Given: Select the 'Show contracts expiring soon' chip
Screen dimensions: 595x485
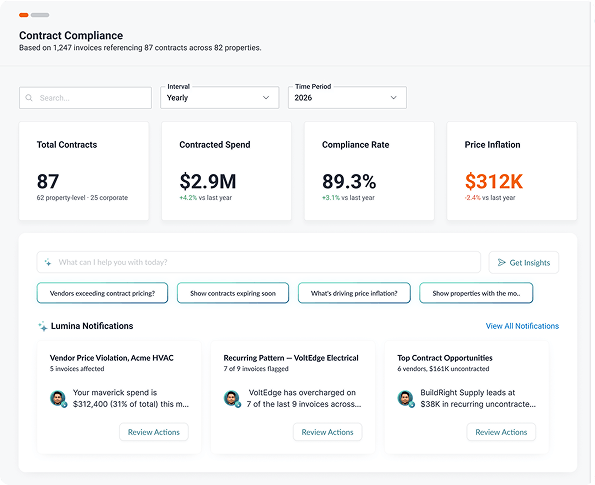Looking at the screenshot, I should tap(233, 293).
